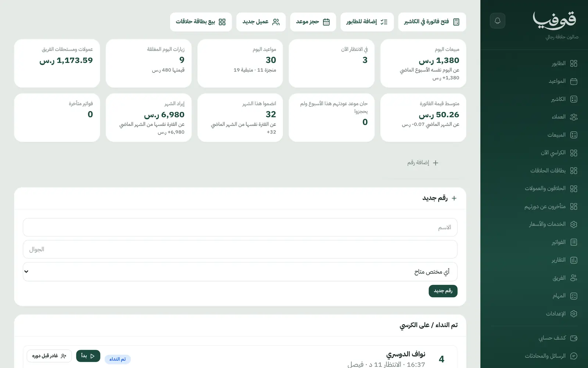This screenshot has height=368, width=588.
Task: Click إضافة للطابور quick action button
Action: click(x=367, y=22)
